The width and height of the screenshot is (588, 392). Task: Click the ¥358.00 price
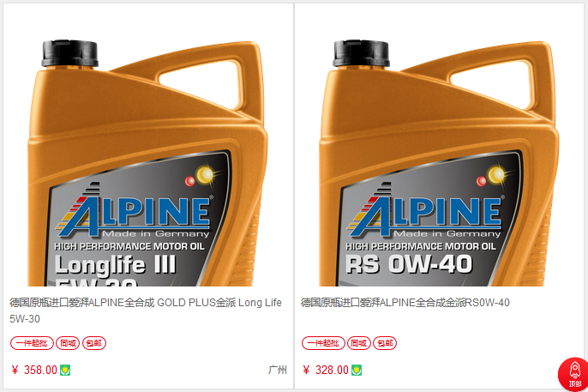(34, 371)
